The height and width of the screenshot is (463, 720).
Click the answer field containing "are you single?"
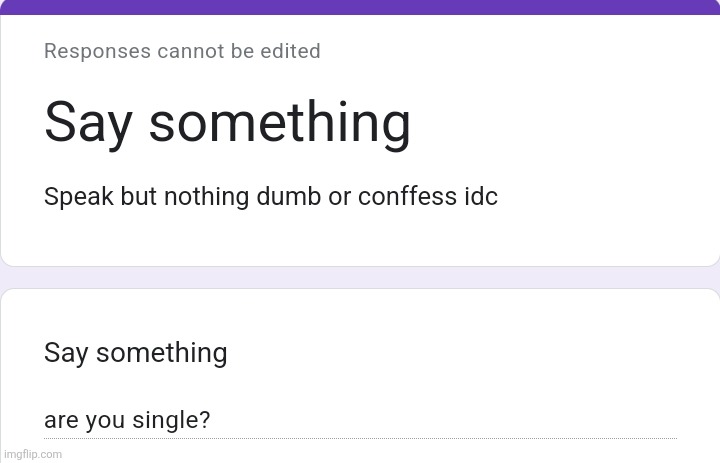(360, 420)
